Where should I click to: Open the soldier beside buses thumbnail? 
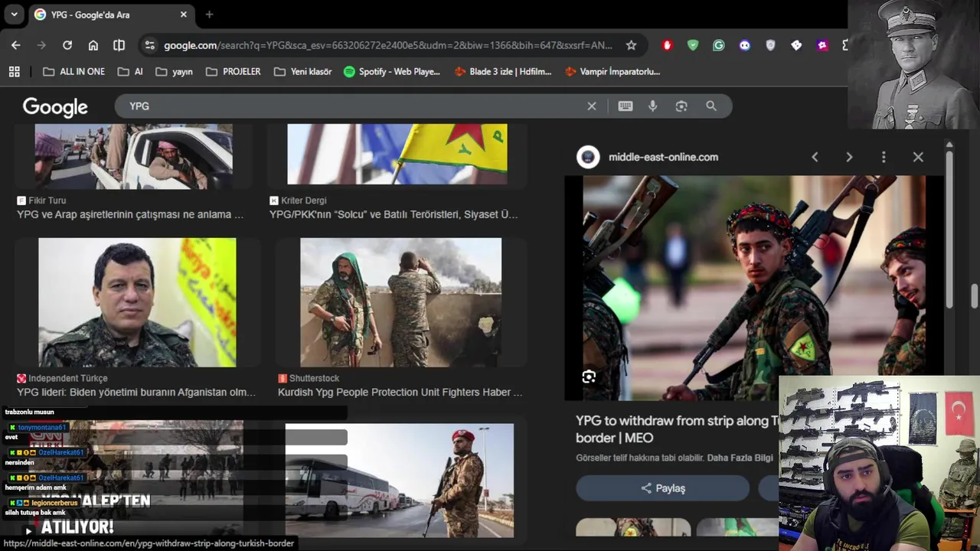pos(400,480)
